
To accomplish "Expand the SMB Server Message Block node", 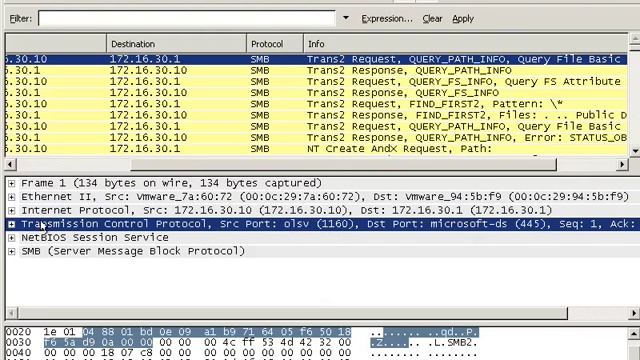I will click(11, 251).
